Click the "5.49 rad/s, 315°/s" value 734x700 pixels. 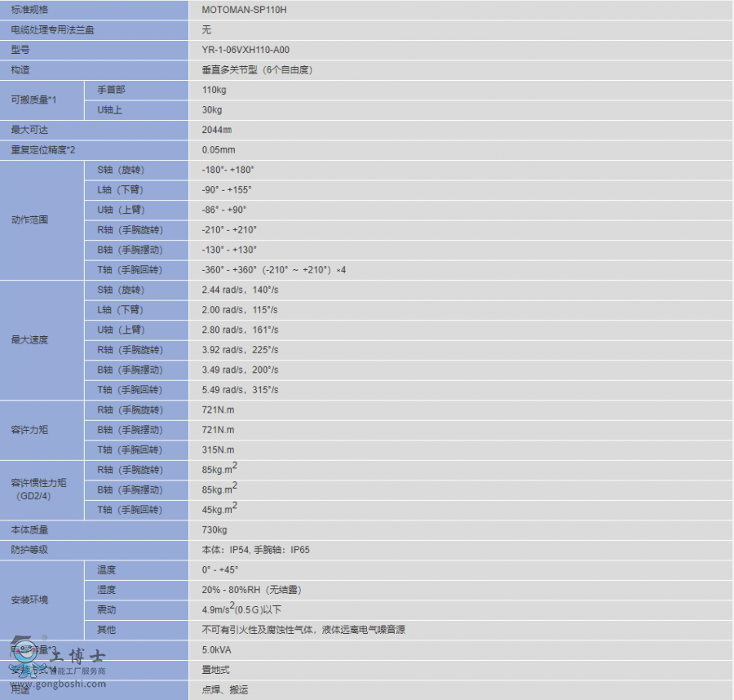[x=240, y=390]
